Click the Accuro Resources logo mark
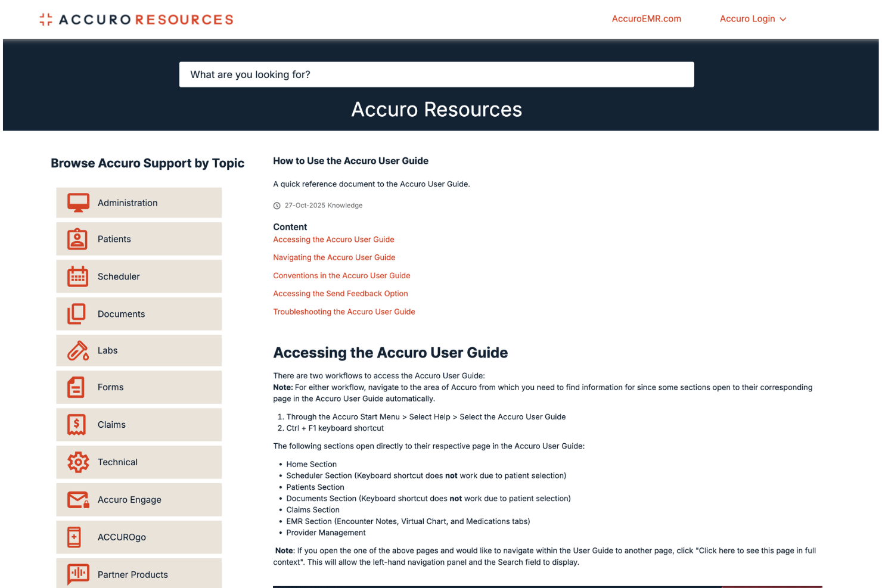882x588 pixels. click(x=46, y=20)
